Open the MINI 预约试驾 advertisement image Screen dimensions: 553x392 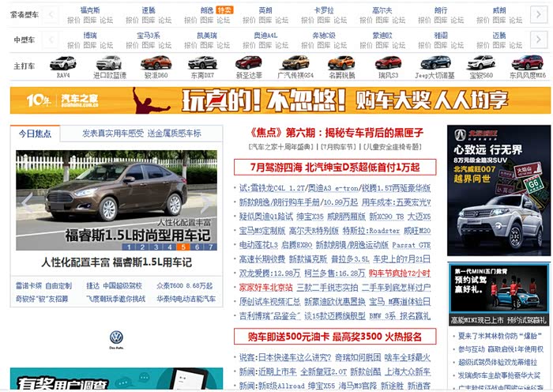[498, 288]
